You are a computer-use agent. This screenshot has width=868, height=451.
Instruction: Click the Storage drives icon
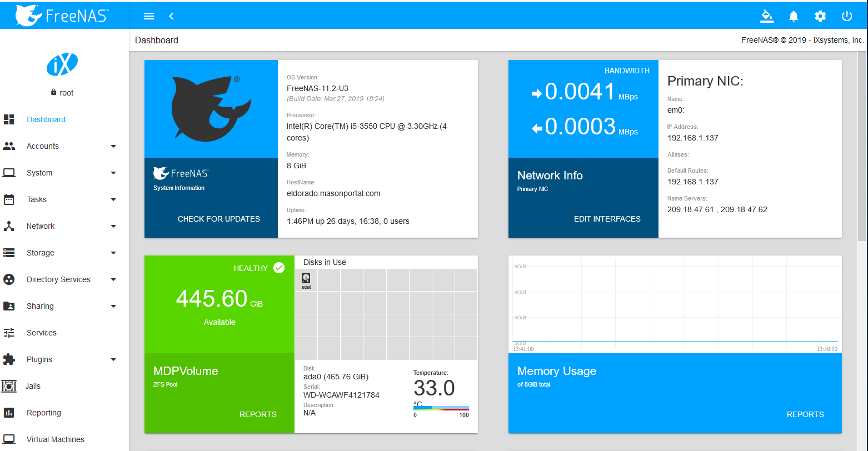[x=9, y=253]
